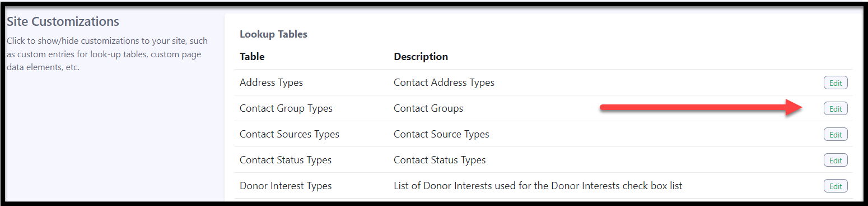Select the Description column header
This screenshot has width=868, height=206.
[421, 57]
